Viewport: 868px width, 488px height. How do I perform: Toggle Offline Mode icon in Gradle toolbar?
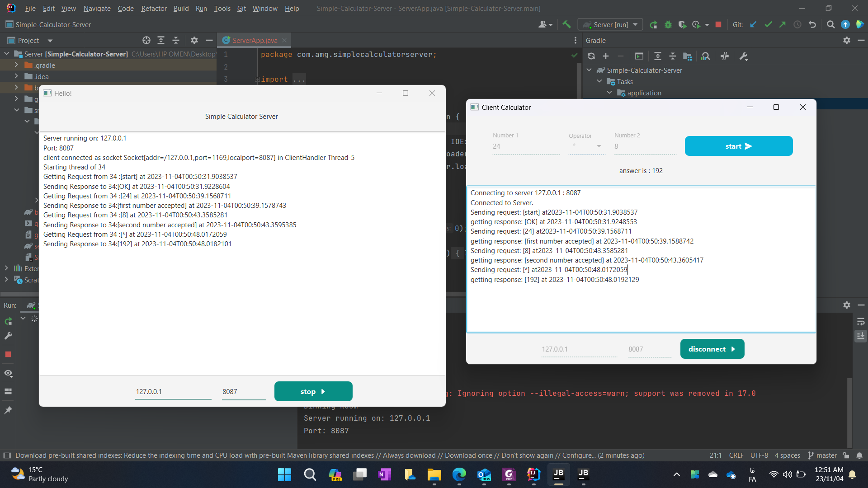coord(725,56)
